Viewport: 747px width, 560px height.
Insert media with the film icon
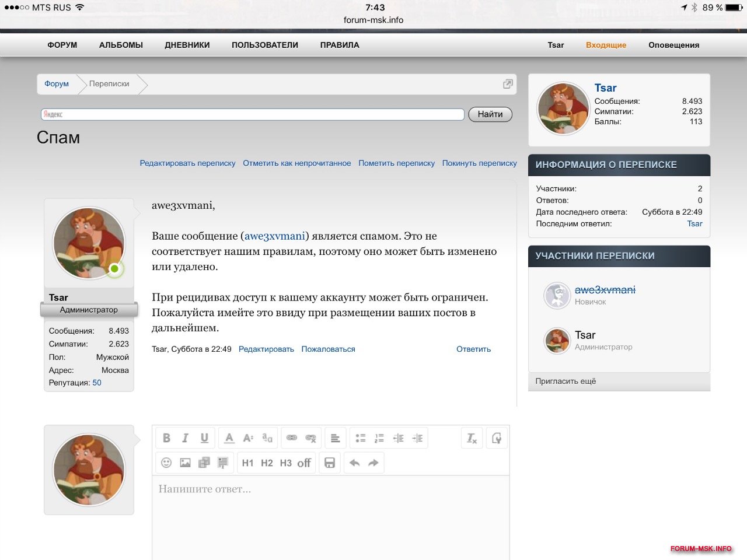pyautogui.click(x=204, y=463)
